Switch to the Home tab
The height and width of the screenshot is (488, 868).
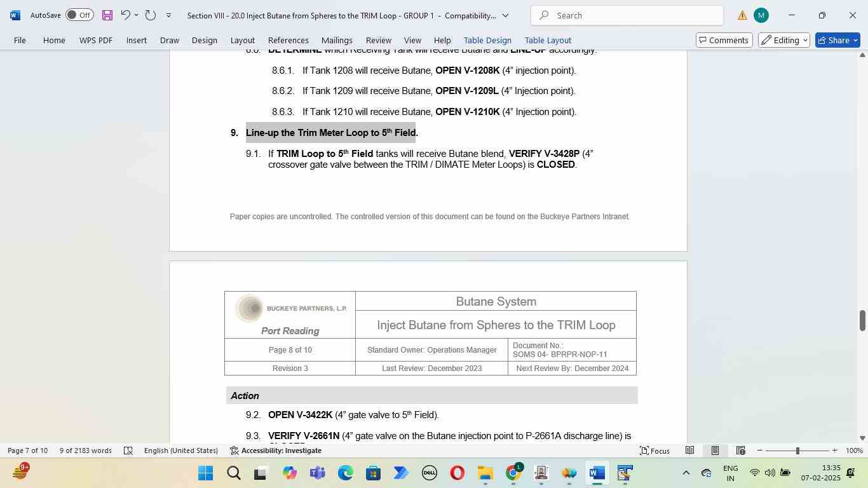(54, 40)
